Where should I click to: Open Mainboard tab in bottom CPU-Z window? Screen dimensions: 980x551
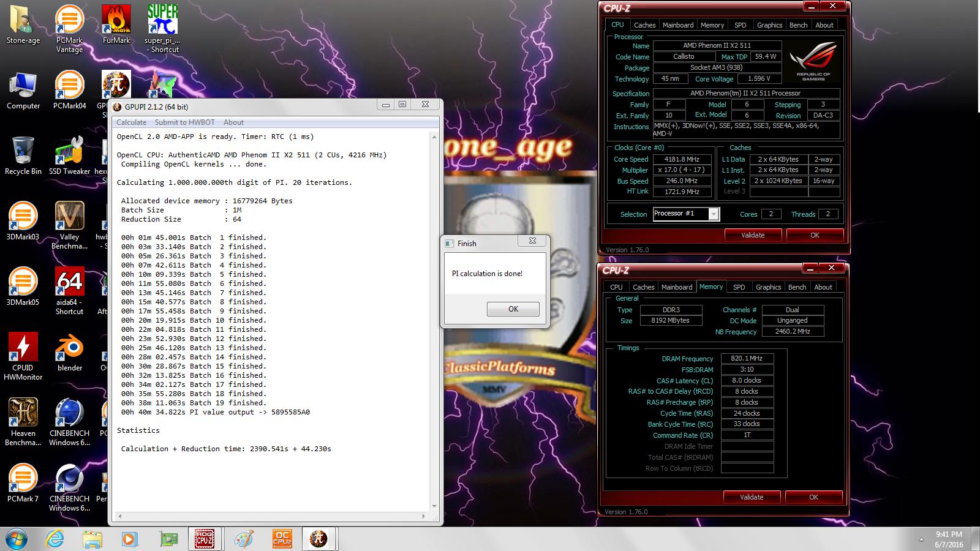(677, 287)
